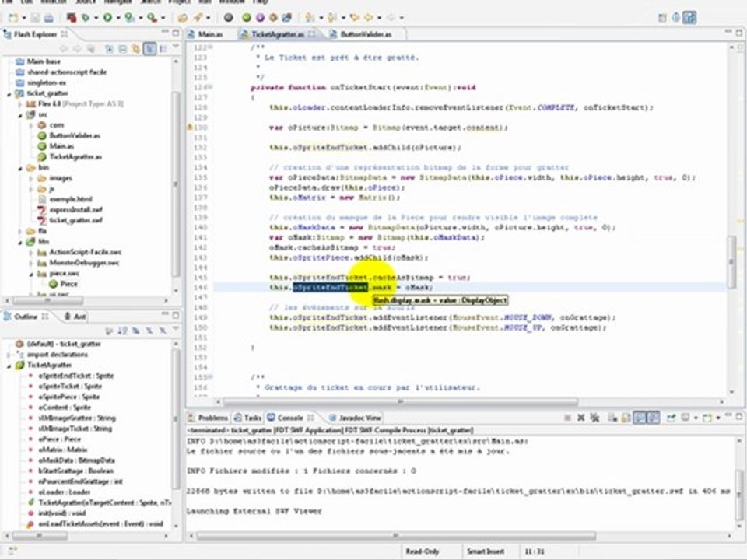Select ticket_gratter.swf file in tree

coord(75,220)
